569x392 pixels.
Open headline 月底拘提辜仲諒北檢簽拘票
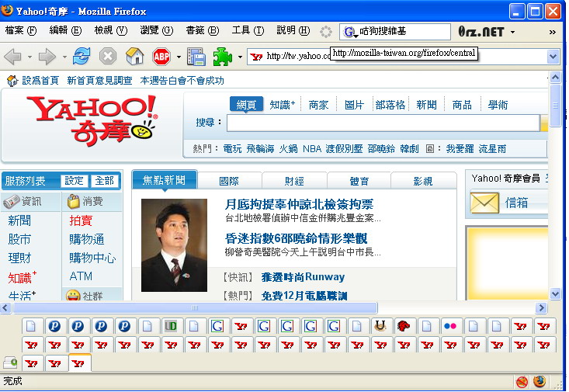tap(299, 204)
